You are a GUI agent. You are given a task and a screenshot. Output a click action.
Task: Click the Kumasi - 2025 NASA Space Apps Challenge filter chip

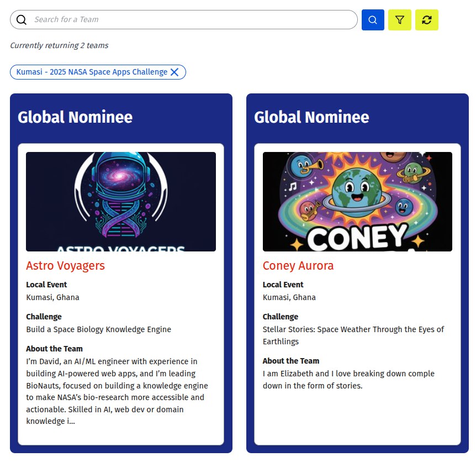(98, 72)
